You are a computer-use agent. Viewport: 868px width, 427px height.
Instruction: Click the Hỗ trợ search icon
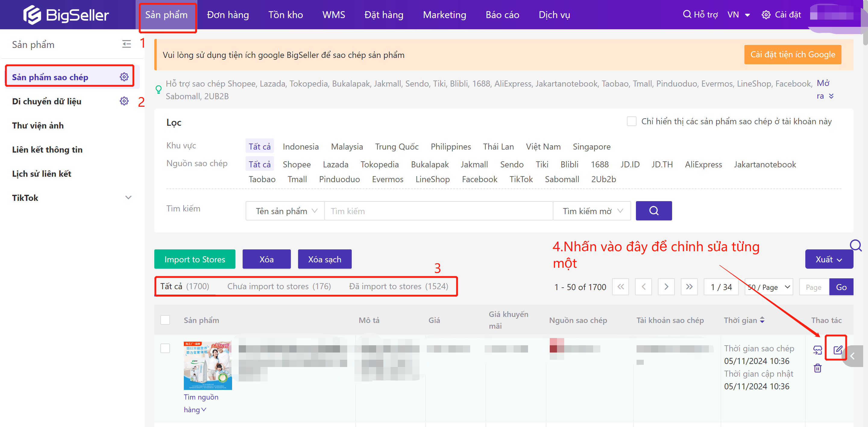687,14
